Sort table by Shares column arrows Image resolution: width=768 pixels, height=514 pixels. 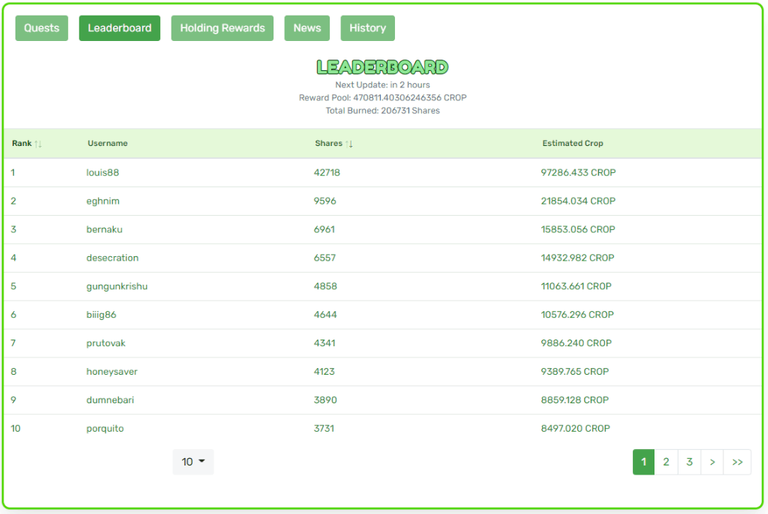pos(349,144)
